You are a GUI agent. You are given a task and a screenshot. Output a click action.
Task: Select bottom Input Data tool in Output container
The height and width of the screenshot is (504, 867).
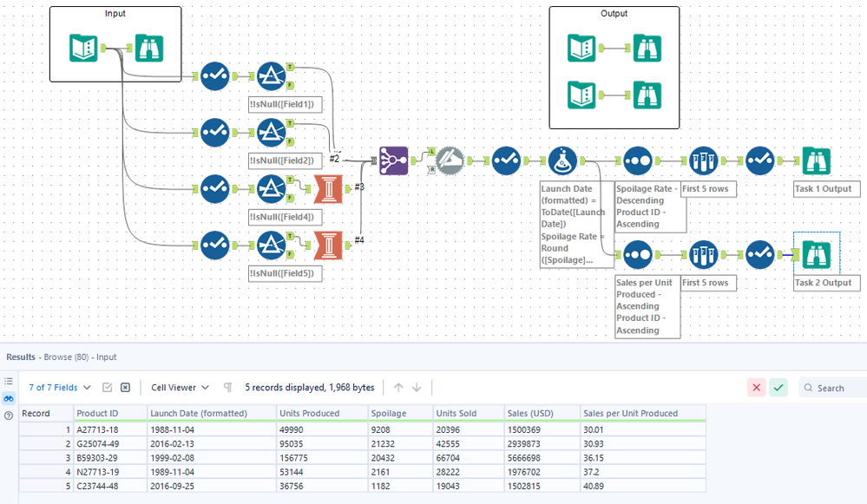point(581,95)
